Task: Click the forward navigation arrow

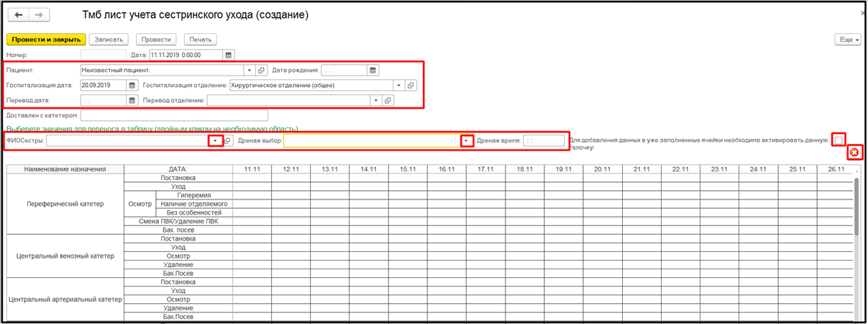Action: pyautogui.click(x=38, y=15)
